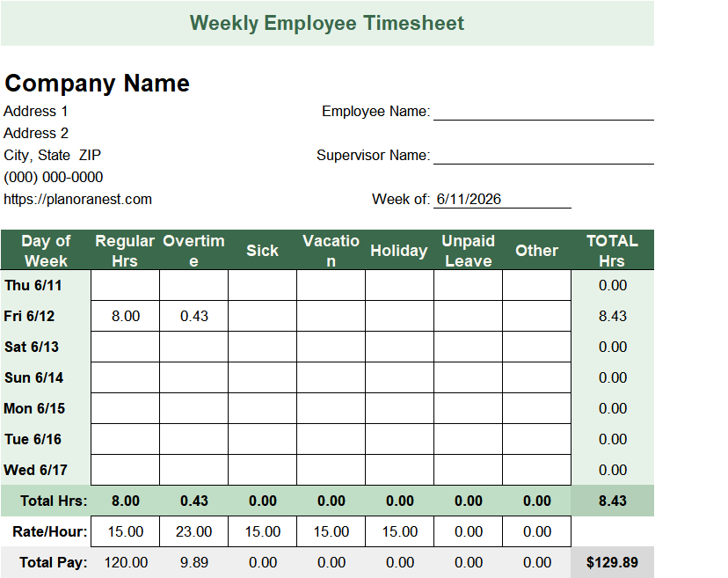
Task: Click Friday's 0.43 overtime cell
Action: click(x=194, y=316)
